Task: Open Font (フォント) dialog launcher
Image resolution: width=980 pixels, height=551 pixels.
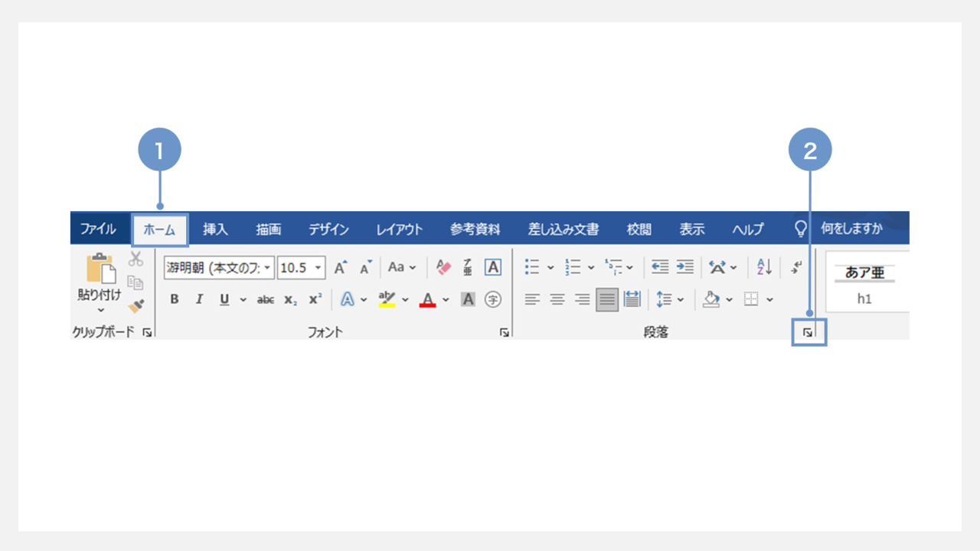Action: pyautogui.click(x=505, y=333)
